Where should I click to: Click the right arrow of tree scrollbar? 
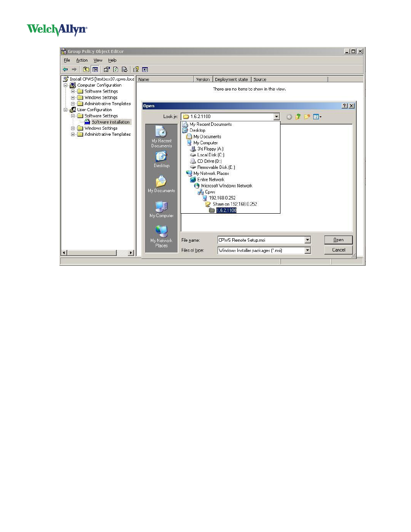(131, 253)
